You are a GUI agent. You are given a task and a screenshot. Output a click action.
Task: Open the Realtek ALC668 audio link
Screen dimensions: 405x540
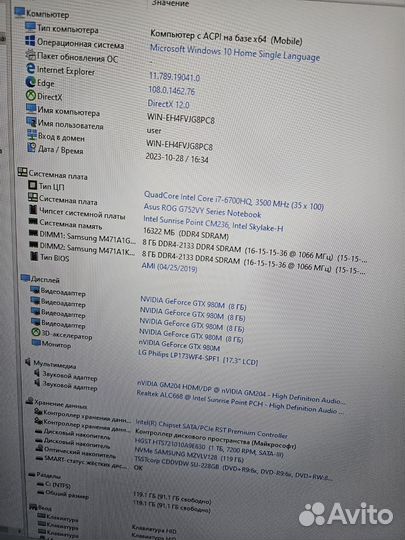tap(240, 403)
